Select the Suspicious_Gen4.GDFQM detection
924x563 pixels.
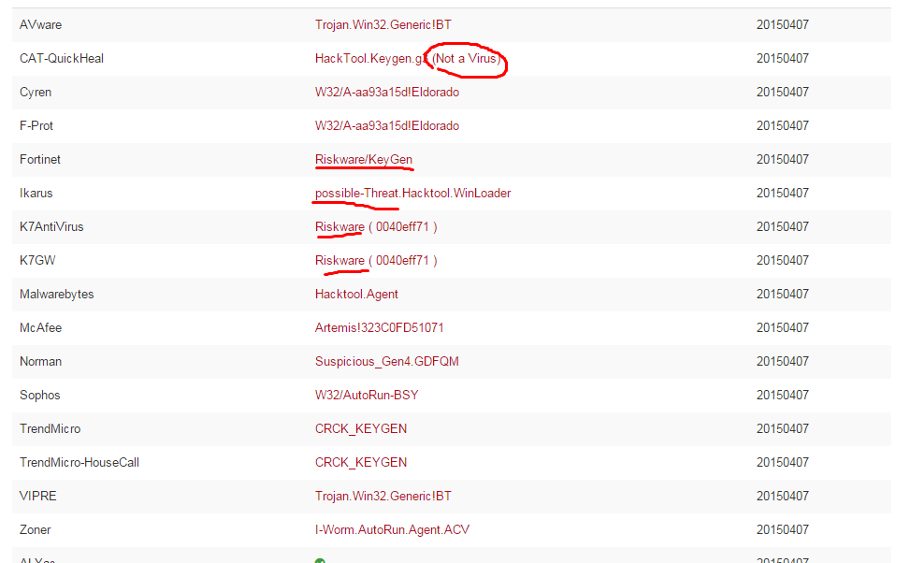coord(386,362)
